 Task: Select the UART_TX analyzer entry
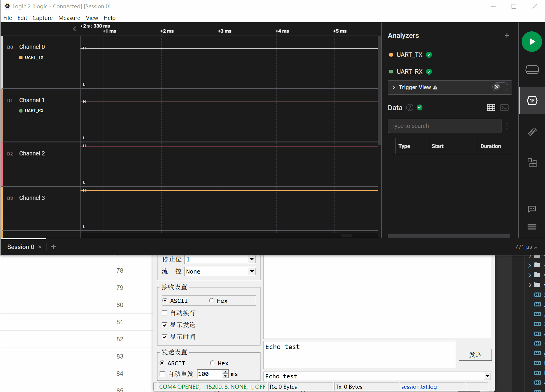pyautogui.click(x=409, y=55)
